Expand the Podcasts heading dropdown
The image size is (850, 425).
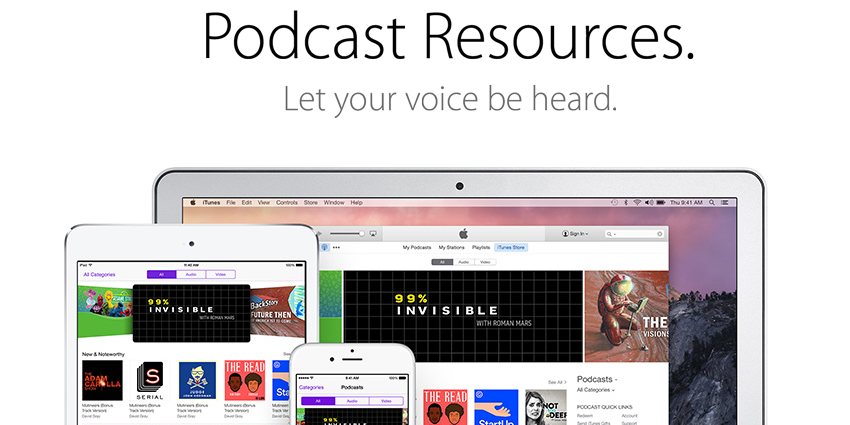(x=597, y=379)
